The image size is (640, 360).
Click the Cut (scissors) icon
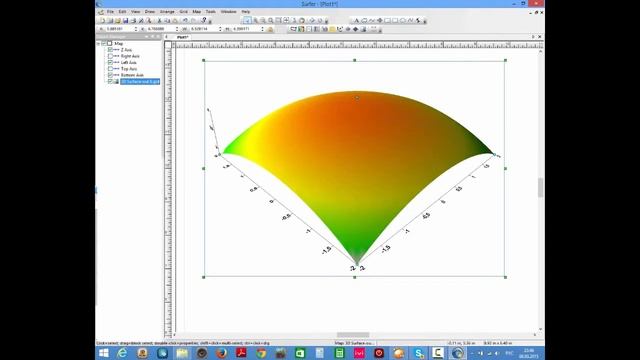coord(159,20)
